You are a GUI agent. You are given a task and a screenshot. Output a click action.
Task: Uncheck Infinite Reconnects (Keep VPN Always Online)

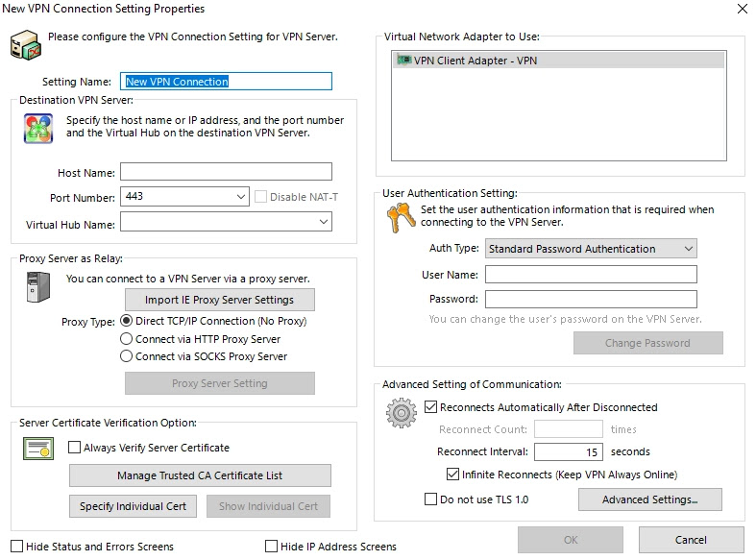point(453,475)
